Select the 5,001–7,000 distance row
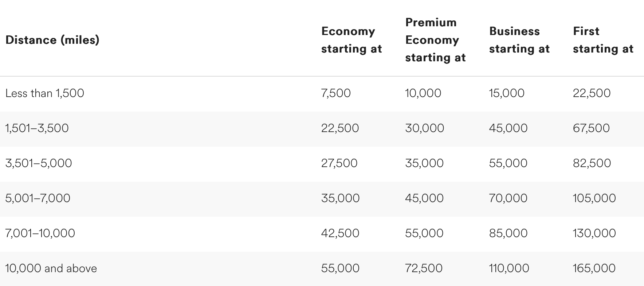The image size is (644, 286). point(322,198)
